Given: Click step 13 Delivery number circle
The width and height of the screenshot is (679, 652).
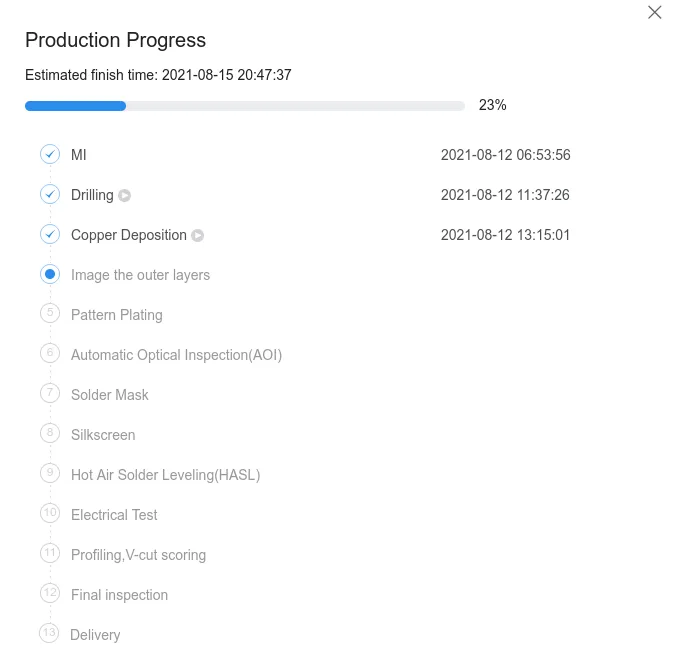Looking at the screenshot, I should click(49, 633).
